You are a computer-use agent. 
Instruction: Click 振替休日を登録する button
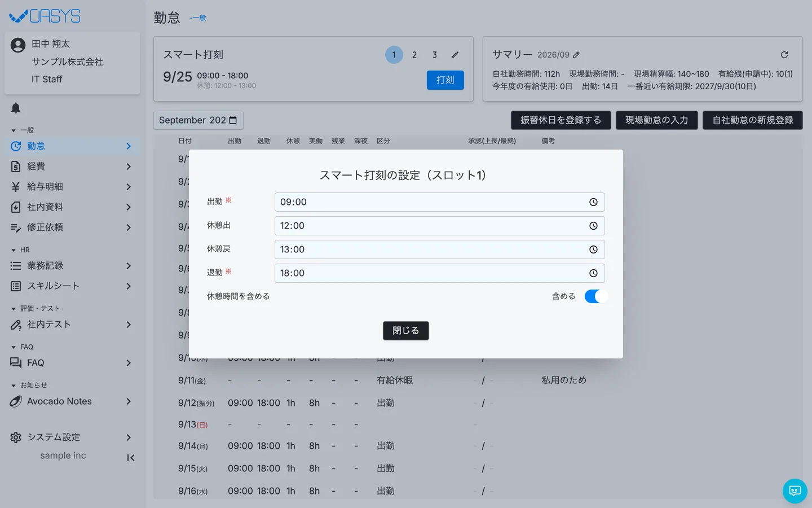[561, 120]
